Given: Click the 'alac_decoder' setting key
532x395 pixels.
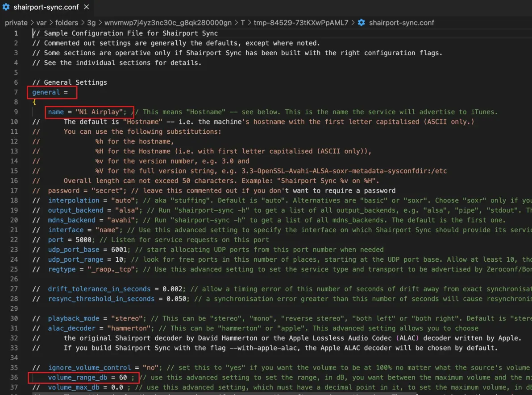Looking at the screenshot, I should (71, 328).
